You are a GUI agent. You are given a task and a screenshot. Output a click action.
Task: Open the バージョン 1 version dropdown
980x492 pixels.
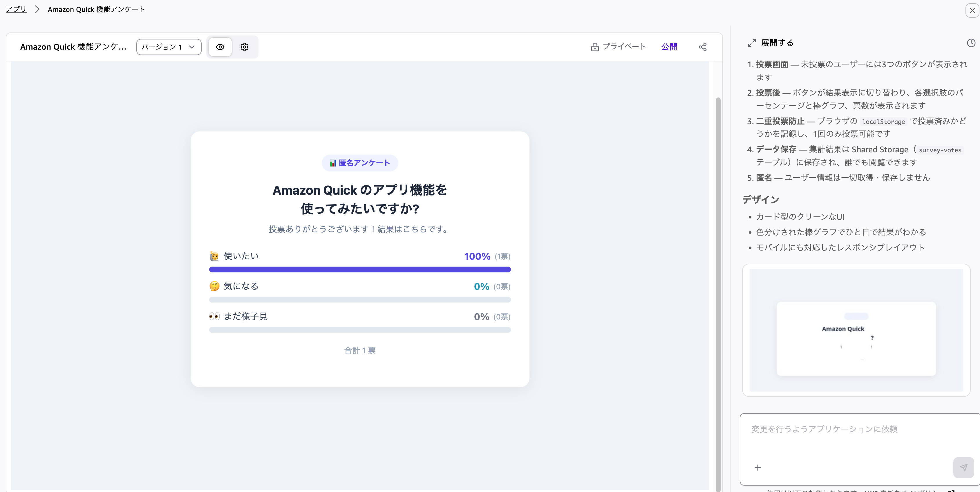pyautogui.click(x=169, y=47)
